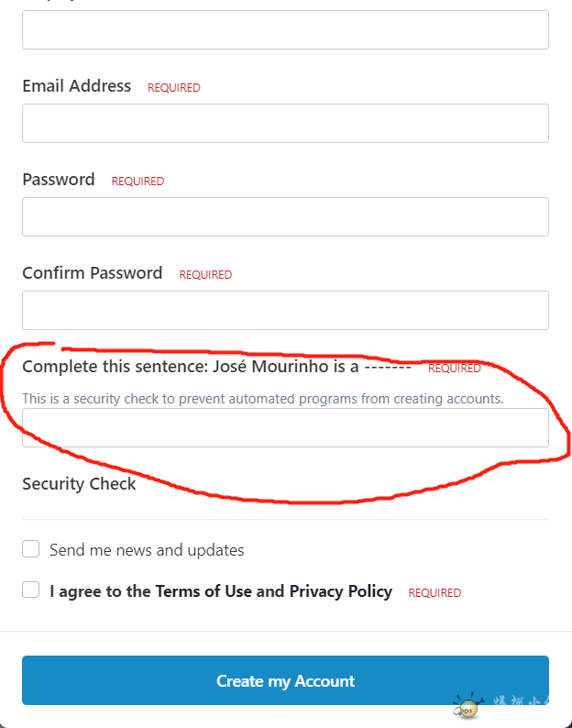
Task: Click the Send me news and updates text
Action: [x=147, y=550]
